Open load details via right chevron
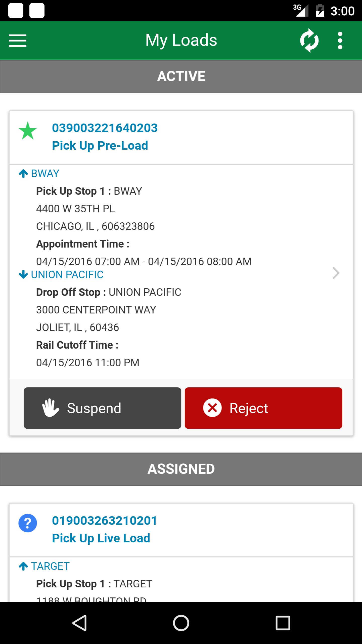 [x=336, y=273]
